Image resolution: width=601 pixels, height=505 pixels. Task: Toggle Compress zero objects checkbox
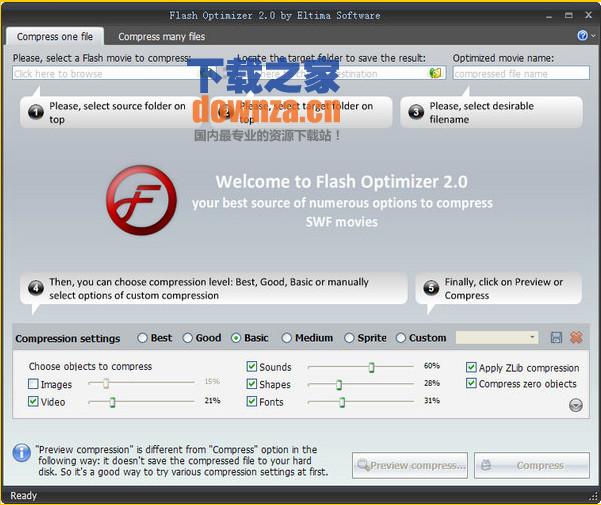pos(471,383)
